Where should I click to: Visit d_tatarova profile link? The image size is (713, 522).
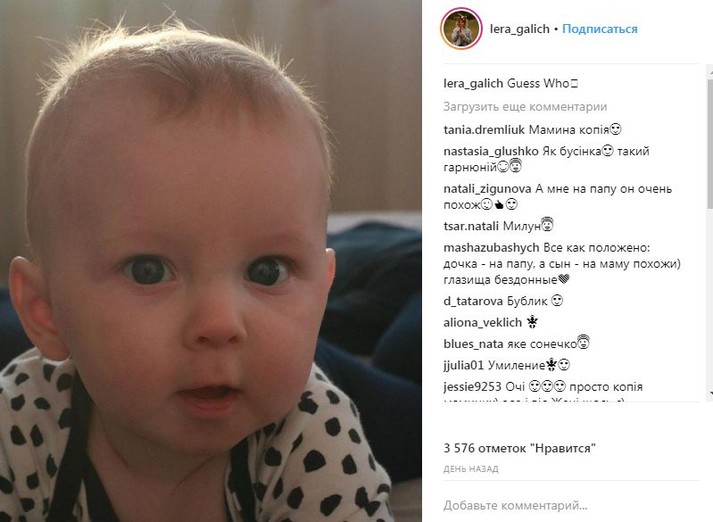(473, 301)
